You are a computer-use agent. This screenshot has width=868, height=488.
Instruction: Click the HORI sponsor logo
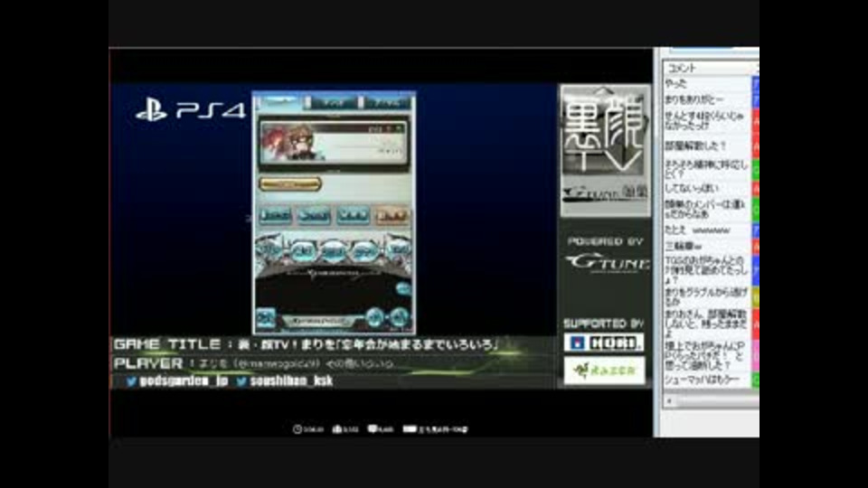(604, 343)
